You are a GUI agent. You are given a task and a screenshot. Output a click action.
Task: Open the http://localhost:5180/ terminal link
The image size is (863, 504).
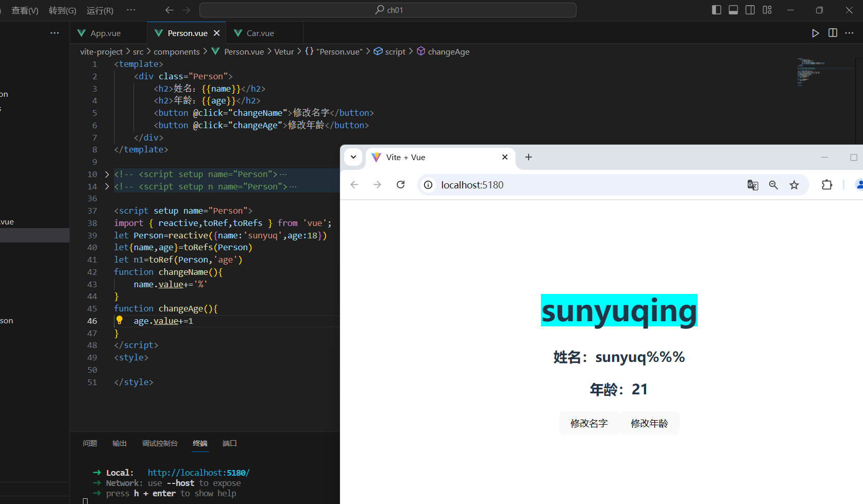coord(198,473)
